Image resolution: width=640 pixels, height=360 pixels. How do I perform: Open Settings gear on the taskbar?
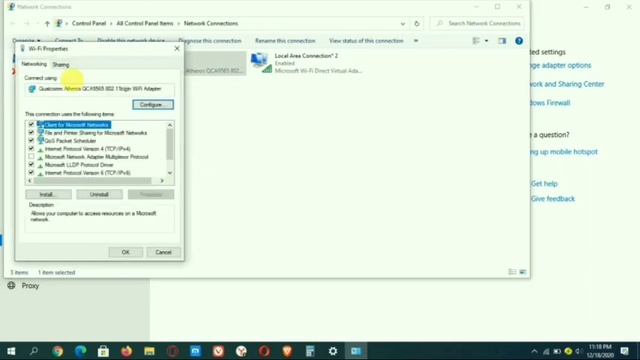333,351
